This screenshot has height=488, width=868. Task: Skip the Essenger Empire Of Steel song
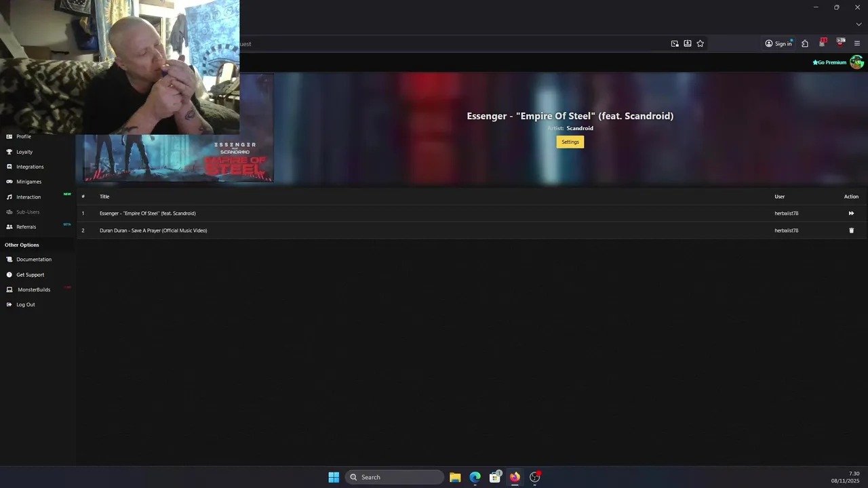(851, 213)
